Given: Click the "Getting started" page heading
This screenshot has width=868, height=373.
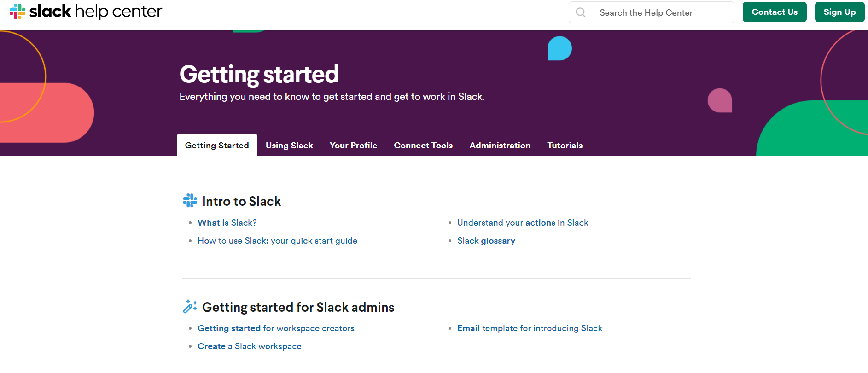Looking at the screenshot, I should pyautogui.click(x=259, y=75).
